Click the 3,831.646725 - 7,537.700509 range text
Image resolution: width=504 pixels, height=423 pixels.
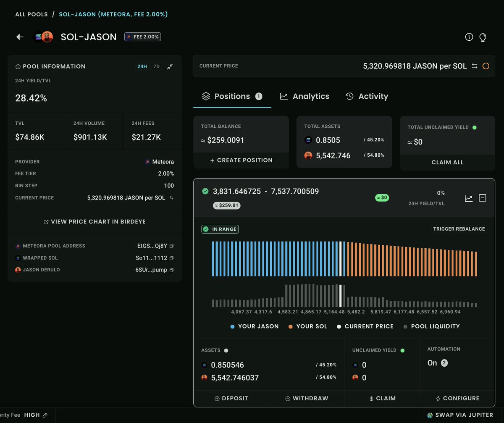click(266, 192)
